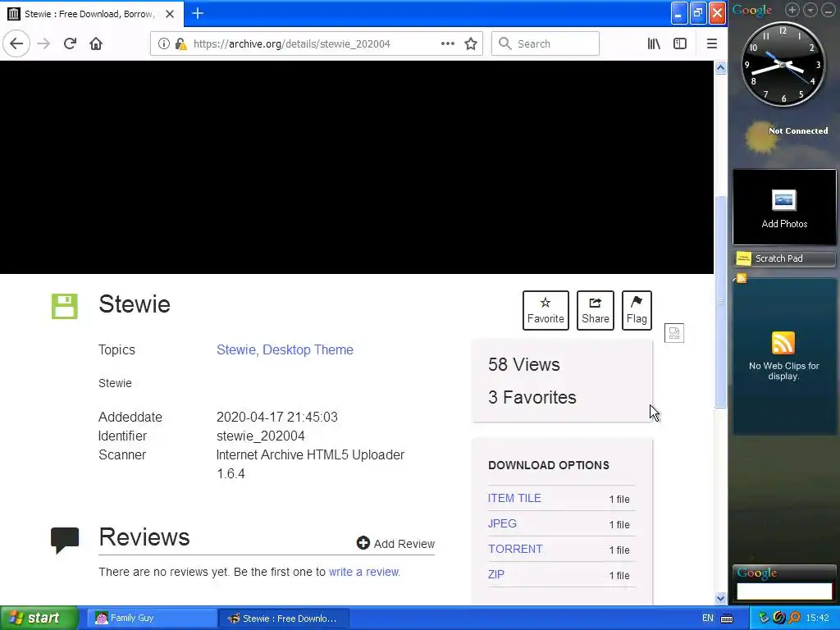
Task: Click the 3 Favorites text
Action: click(x=532, y=397)
